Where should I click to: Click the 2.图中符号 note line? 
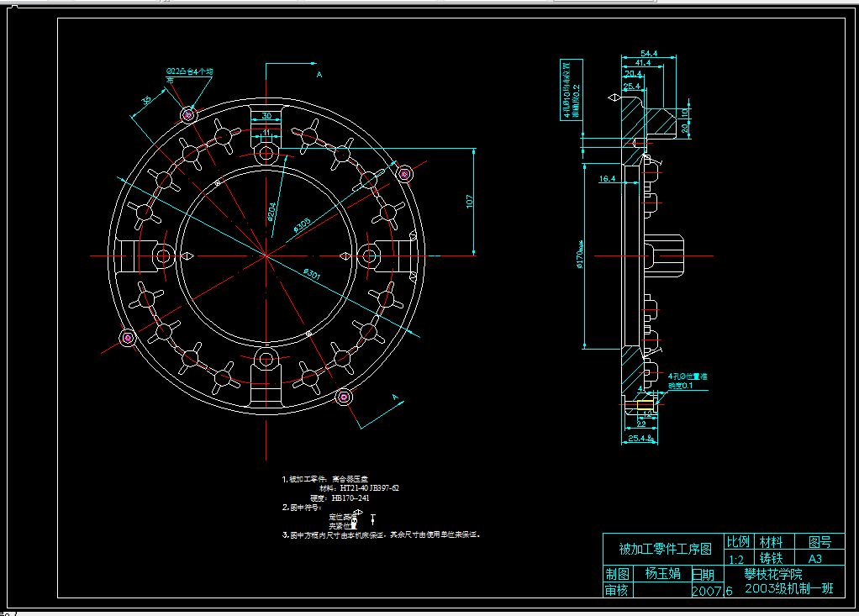[x=301, y=508]
